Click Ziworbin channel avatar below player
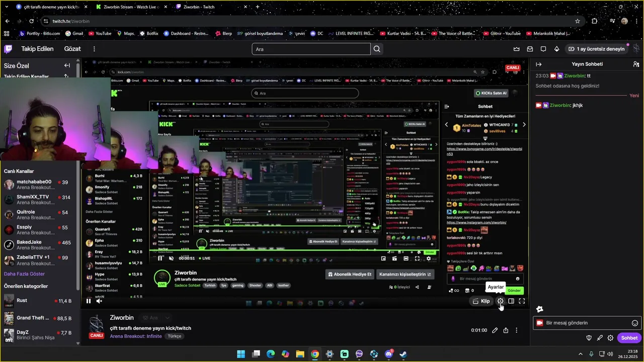This screenshot has width=644, height=362. point(96,326)
